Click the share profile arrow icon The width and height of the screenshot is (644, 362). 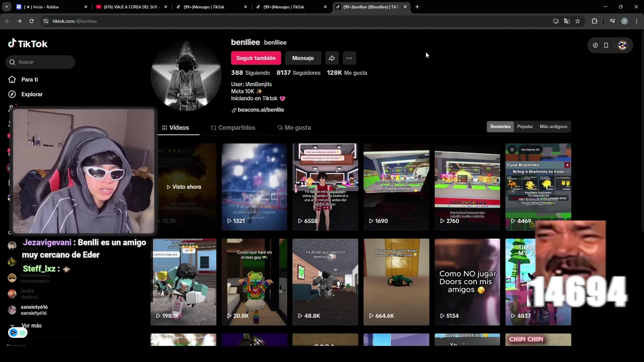coord(332,58)
